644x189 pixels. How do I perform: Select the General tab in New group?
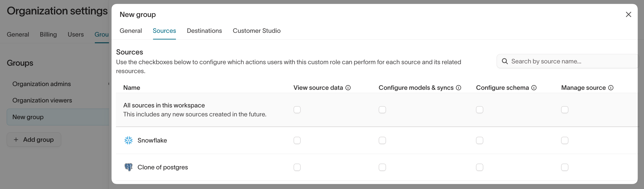click(x=130, y=31)
